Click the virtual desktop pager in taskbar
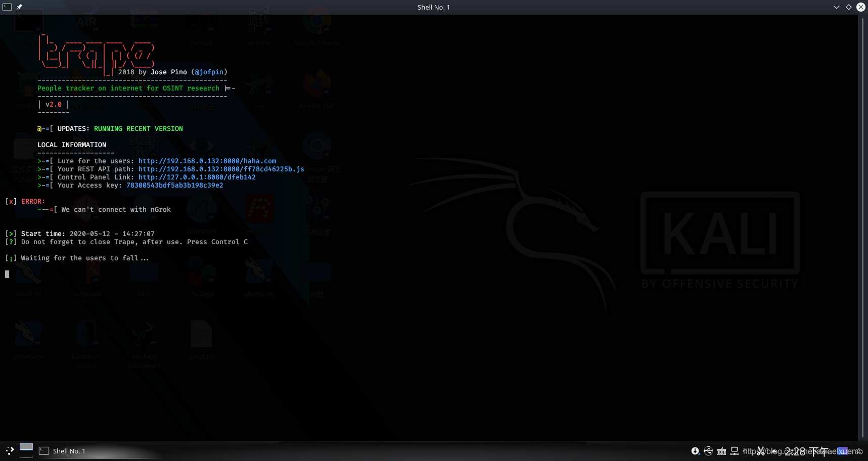The width and height of the screenshot is (868, 461). point(26,450)
